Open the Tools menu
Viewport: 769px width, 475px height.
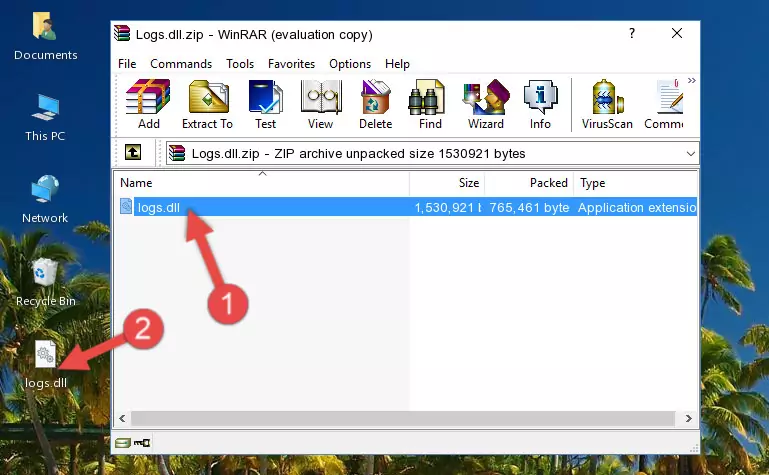coord(240,64)
